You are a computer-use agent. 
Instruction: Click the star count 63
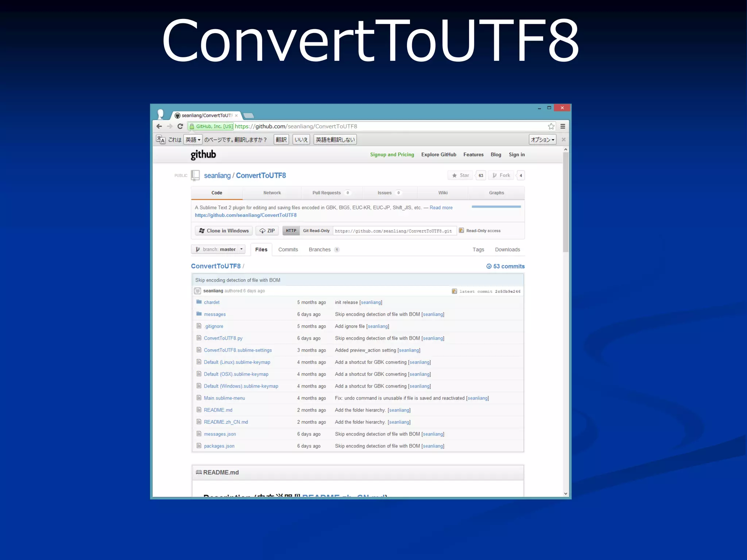(481, 175)
